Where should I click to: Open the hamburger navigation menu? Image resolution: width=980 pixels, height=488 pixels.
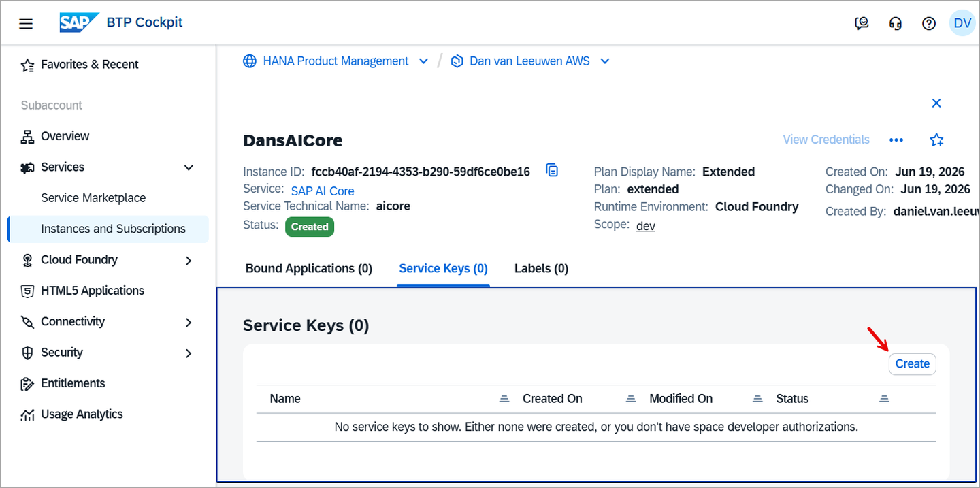click(26, 24)
